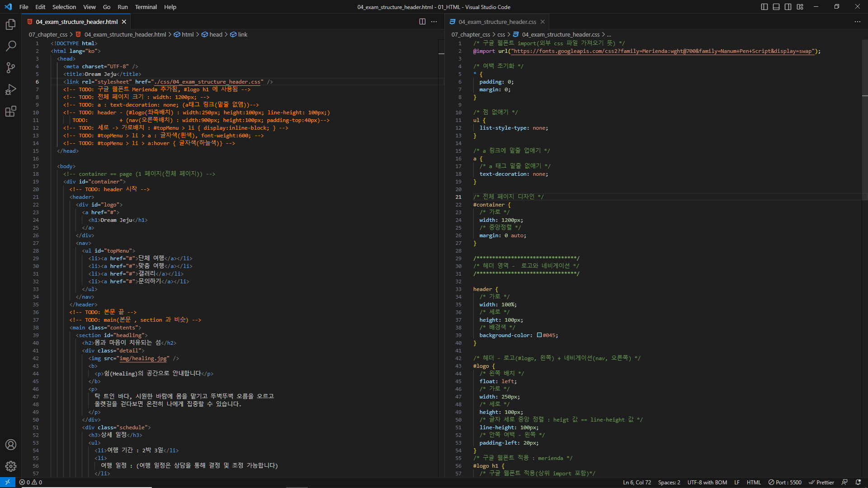The image size is (868, 488).
Task: Switch to the 04_exam_structure_header.css tab
Action: coord(496,22)
